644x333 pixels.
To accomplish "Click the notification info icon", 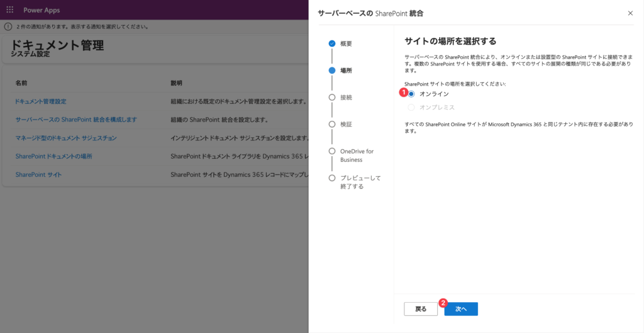I will coord(8,27).
